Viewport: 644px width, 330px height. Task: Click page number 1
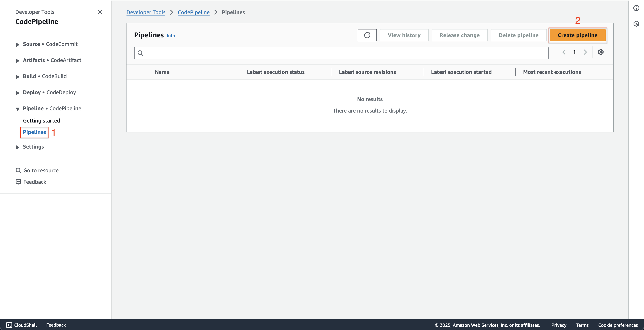(x=574, y=52)
